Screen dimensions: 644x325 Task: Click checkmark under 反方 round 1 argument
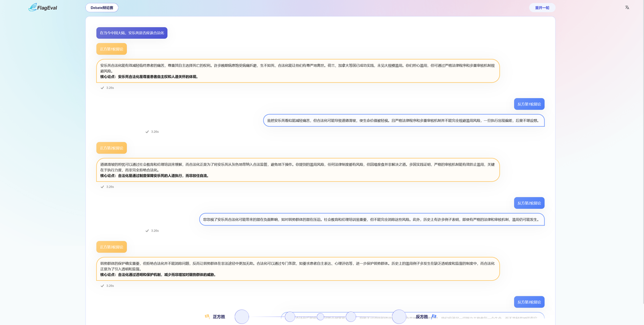[147, 132]
